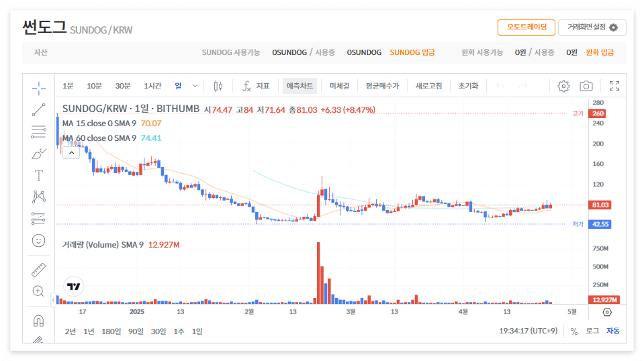Click the 260 high price label

pyautogui.click(x=598, y=113)
